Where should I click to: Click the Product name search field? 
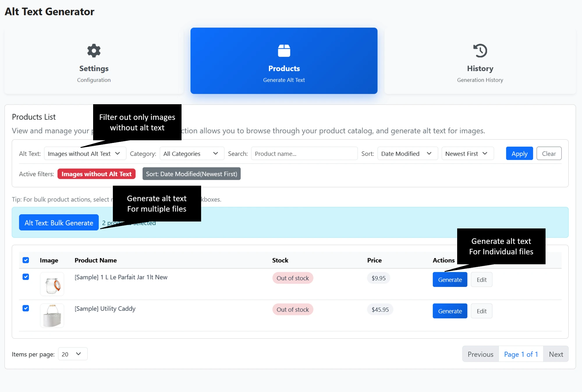tap(304, 153)
